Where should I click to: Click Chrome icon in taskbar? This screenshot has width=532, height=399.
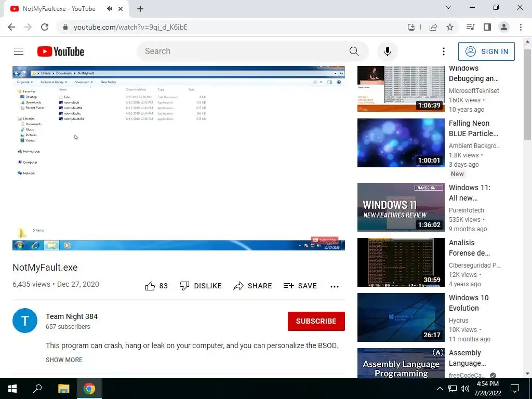click(89, 389)
